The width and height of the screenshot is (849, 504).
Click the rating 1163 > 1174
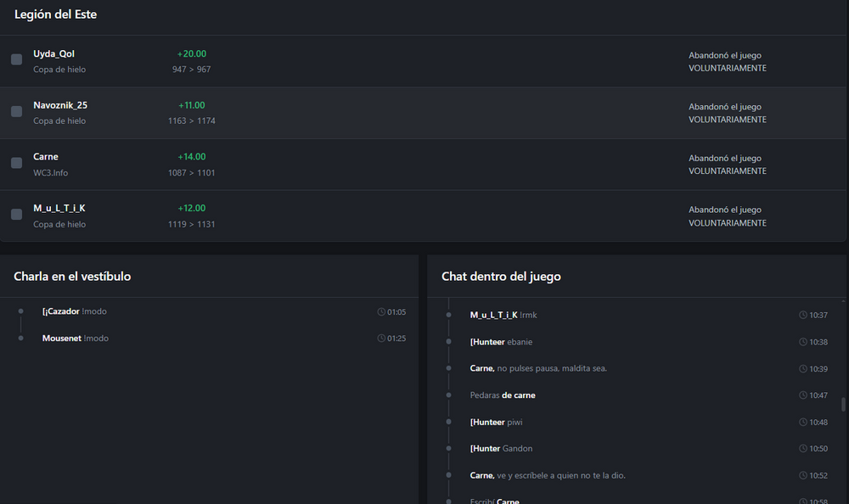(192, 120)
